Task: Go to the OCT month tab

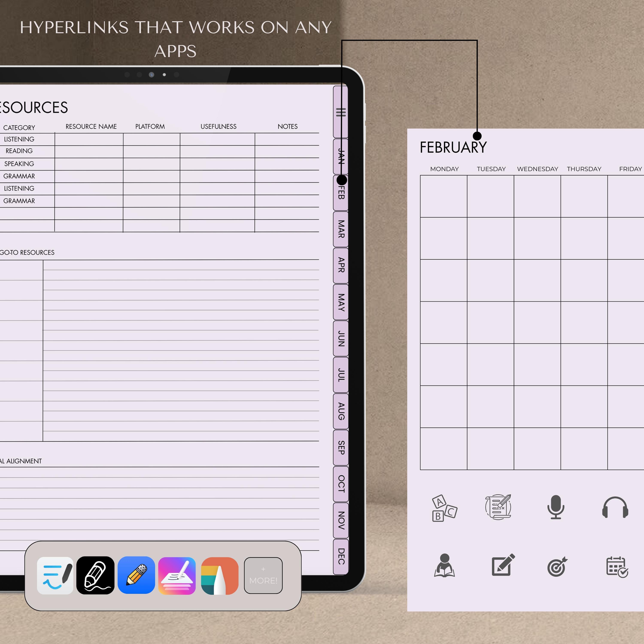Action: (x=341, y=484)
